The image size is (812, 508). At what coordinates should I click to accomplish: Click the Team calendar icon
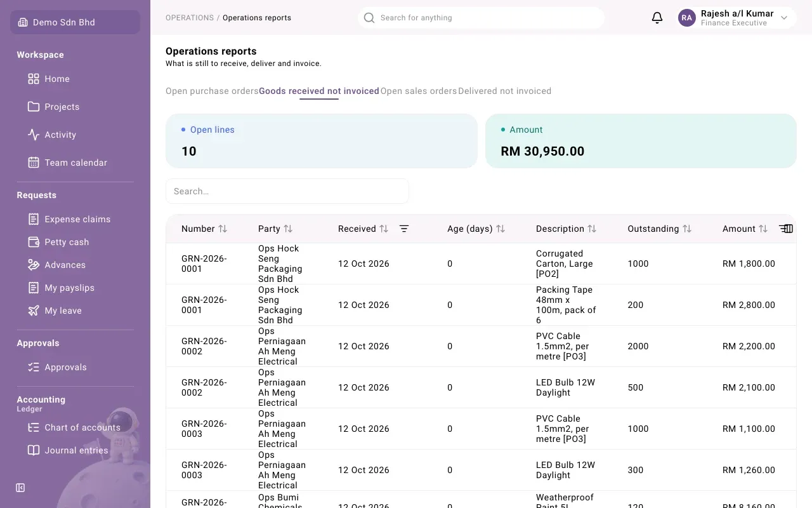point(34,163)
